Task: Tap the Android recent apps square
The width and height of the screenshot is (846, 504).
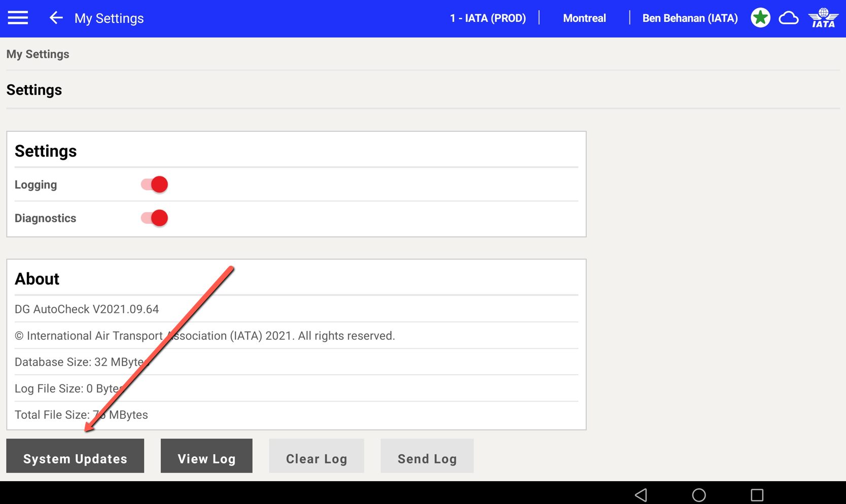Action: (x=757, y=495)
